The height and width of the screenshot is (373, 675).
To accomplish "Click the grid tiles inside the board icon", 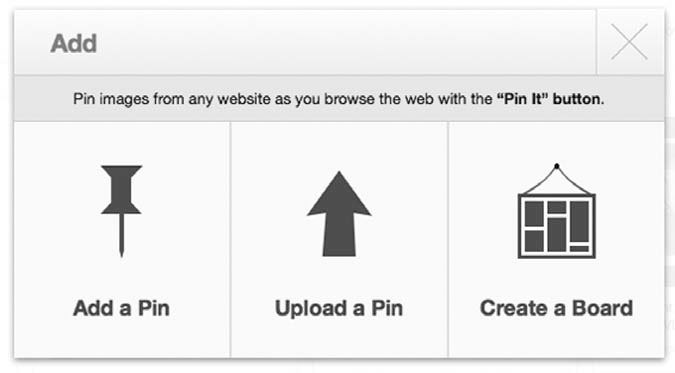I will click(557, 227).
